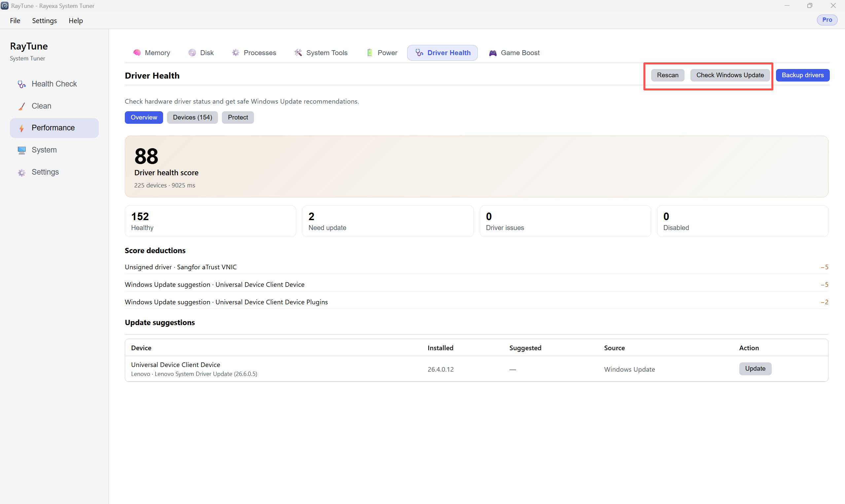Viewport: 845px width, 504px height.
Task: Click installed version 26.4.0.12
Action: tap(441, 370)
